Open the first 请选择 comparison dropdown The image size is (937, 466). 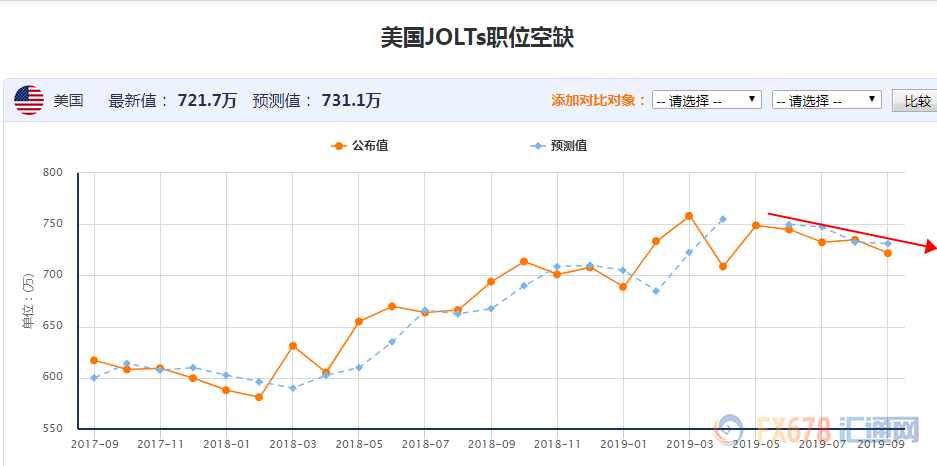pyautogui.click(x=707, y=100)
